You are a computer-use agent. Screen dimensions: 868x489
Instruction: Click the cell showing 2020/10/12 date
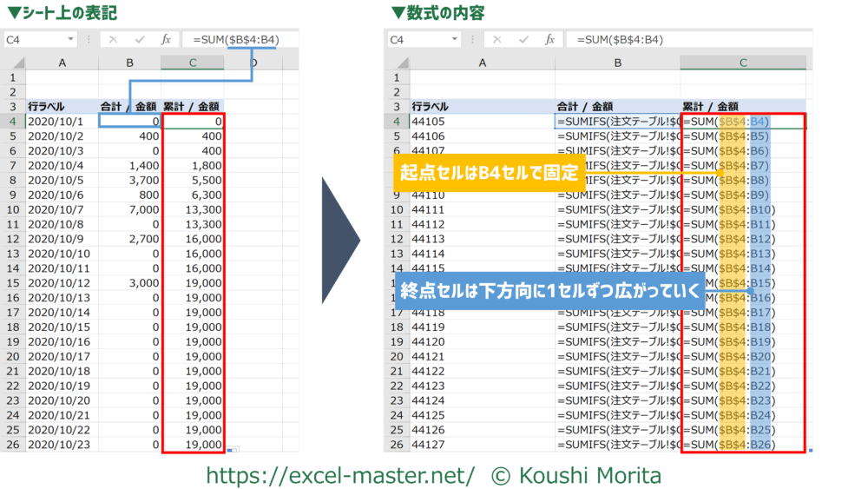(61, 283)
